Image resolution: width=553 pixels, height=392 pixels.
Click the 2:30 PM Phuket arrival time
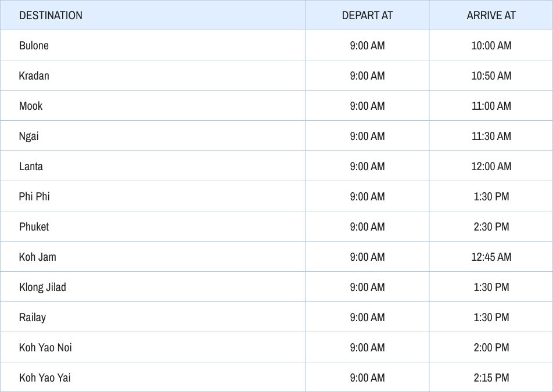(491, 226)
